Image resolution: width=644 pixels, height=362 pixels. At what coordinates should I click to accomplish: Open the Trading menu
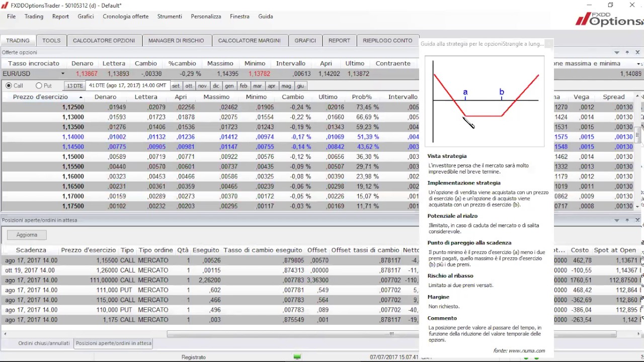(34, 17)
